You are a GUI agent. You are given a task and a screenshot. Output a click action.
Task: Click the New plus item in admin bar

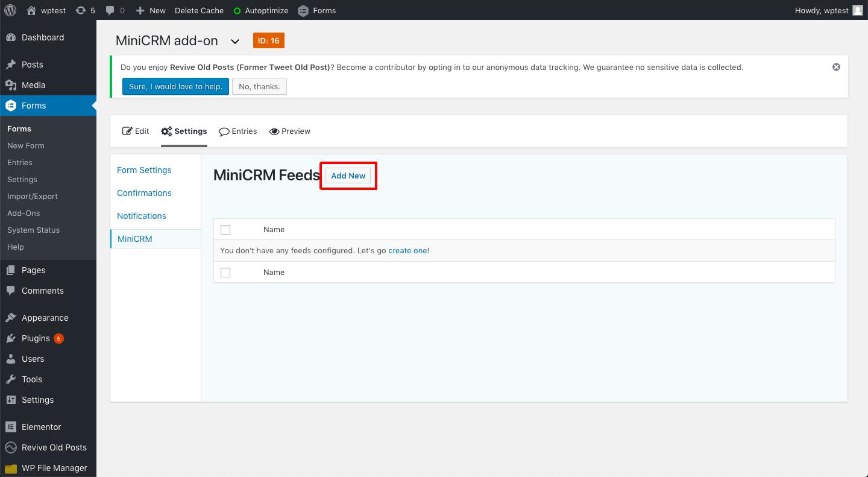(151, 10)
